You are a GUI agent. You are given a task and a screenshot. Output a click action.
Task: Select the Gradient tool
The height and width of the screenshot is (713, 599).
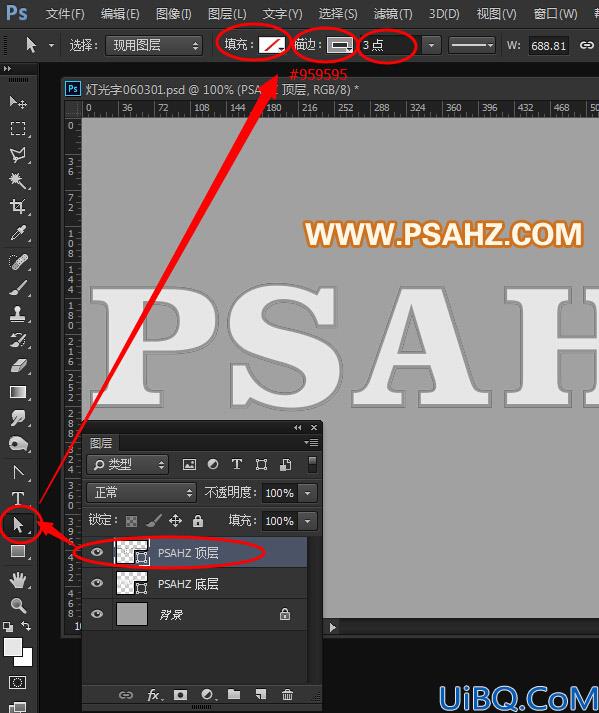coord(18,392)
